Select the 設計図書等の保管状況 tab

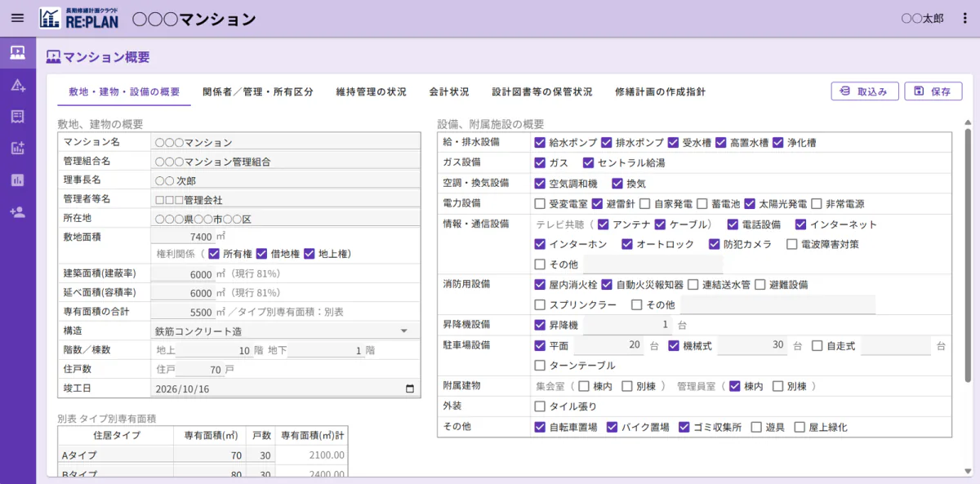(542, 92)
